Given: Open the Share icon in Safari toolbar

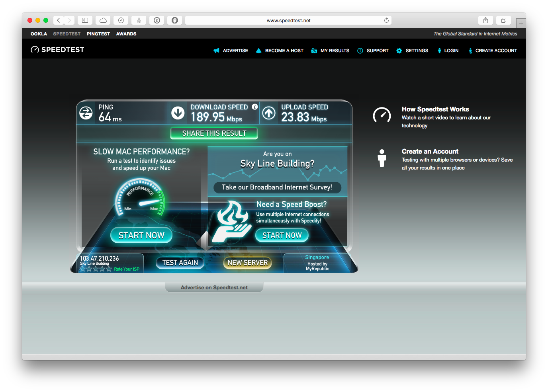Looking at the screenshot, I should [485, 20].
